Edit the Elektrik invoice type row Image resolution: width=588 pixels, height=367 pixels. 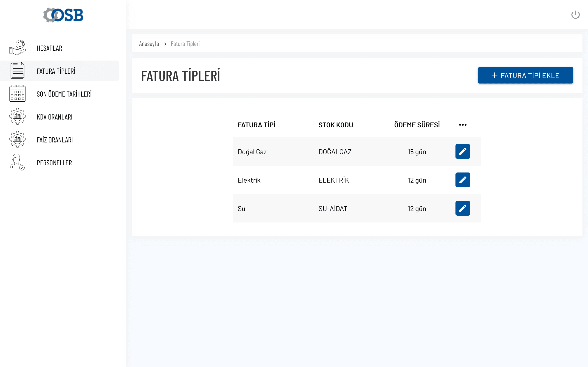(x=462, y=180)
